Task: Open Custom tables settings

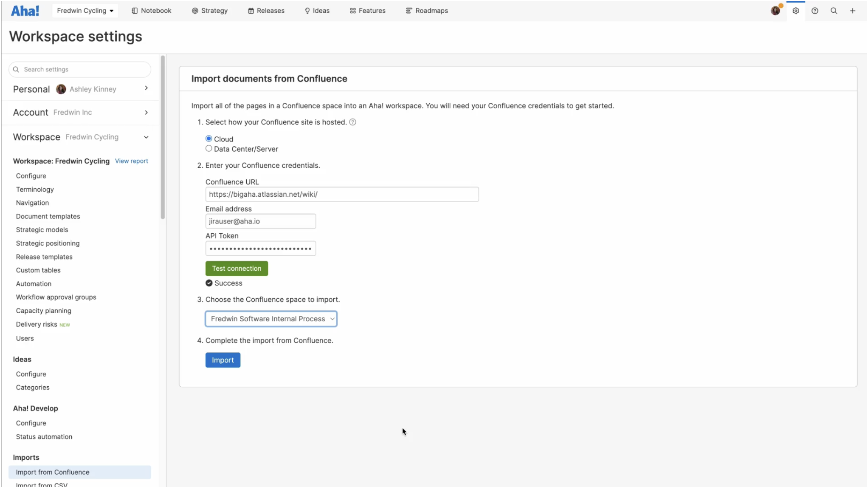Action: click(38, 270)
